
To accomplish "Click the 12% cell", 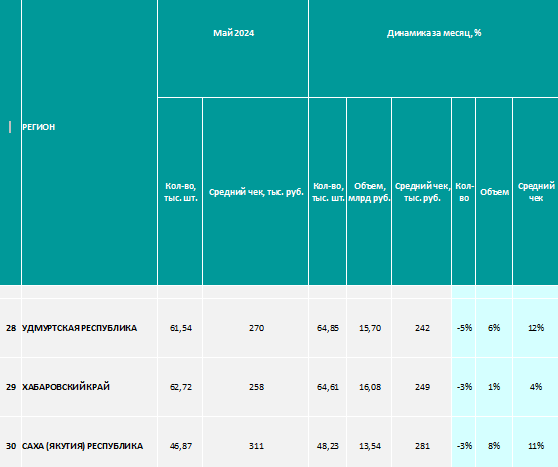I will click(536, 328).
